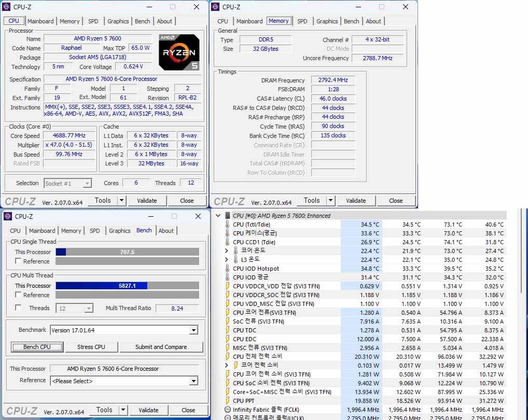Click CAS# Latency value 46.0 clocks

[333, 99]
